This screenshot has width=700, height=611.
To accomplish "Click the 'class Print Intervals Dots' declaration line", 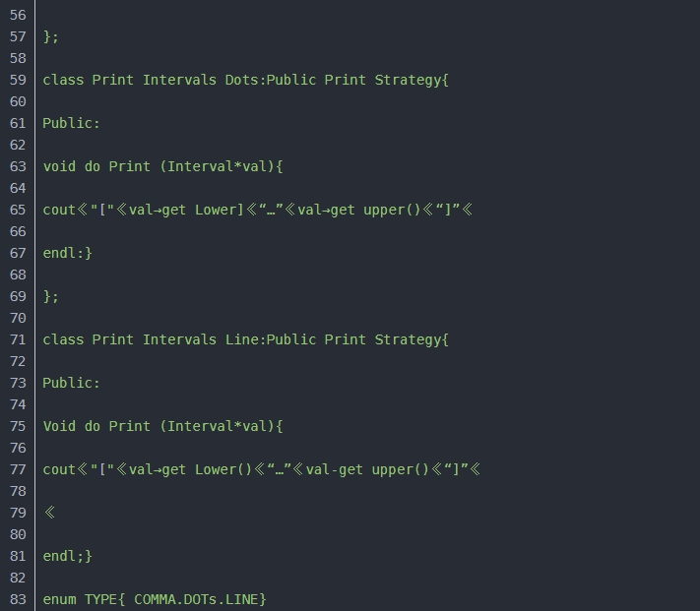I will pos(245,80).
